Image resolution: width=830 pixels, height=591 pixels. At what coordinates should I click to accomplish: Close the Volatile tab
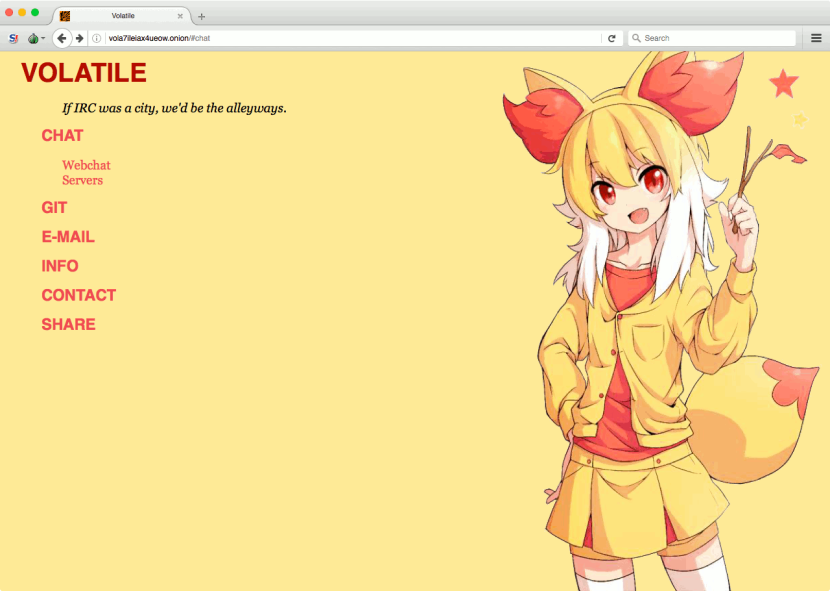[180, 16]
